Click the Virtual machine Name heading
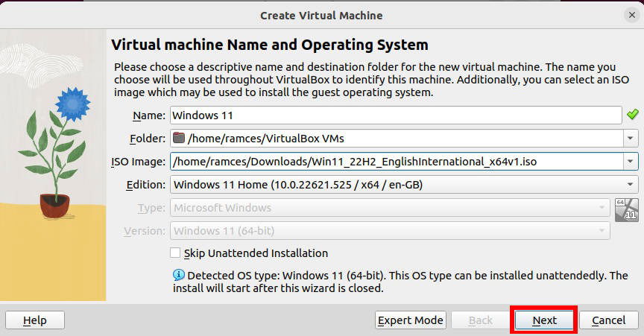The width and height of the screenshot is (644, 336). 269,45
